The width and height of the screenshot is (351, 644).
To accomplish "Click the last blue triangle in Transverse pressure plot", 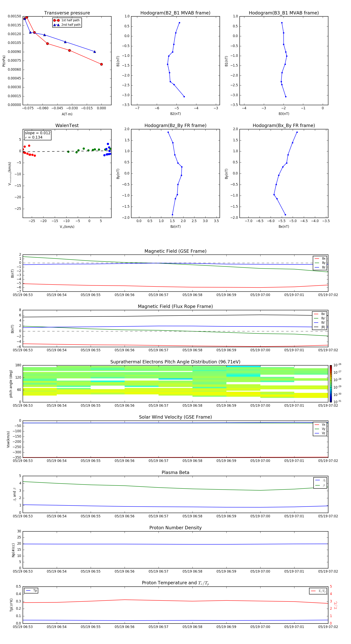I will tap(95, 52).
